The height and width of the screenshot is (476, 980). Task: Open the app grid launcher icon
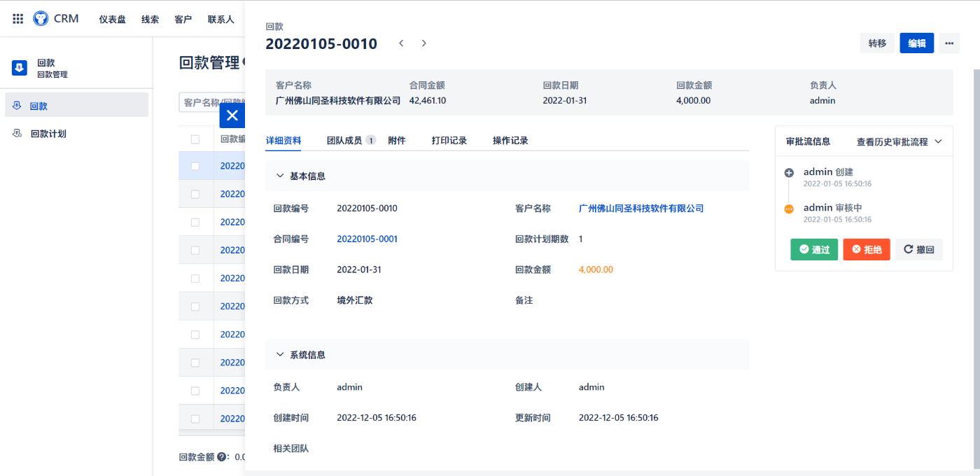(x=18, y=19)
